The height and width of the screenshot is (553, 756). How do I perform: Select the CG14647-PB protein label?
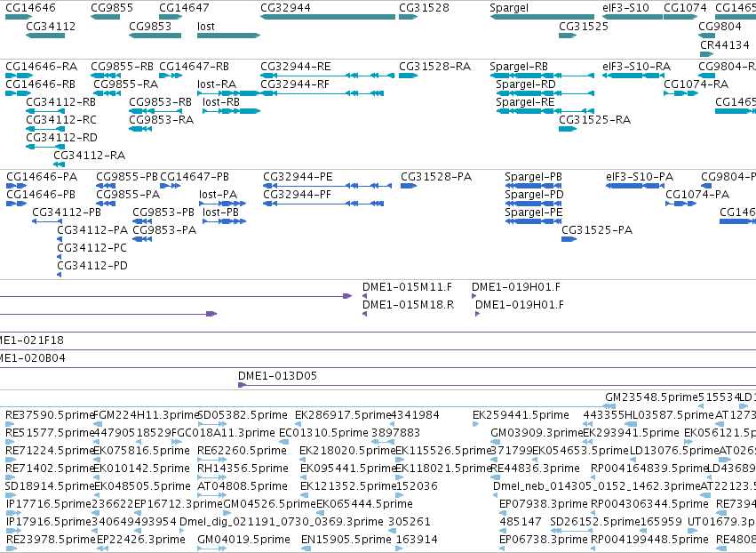coord(195,177)
